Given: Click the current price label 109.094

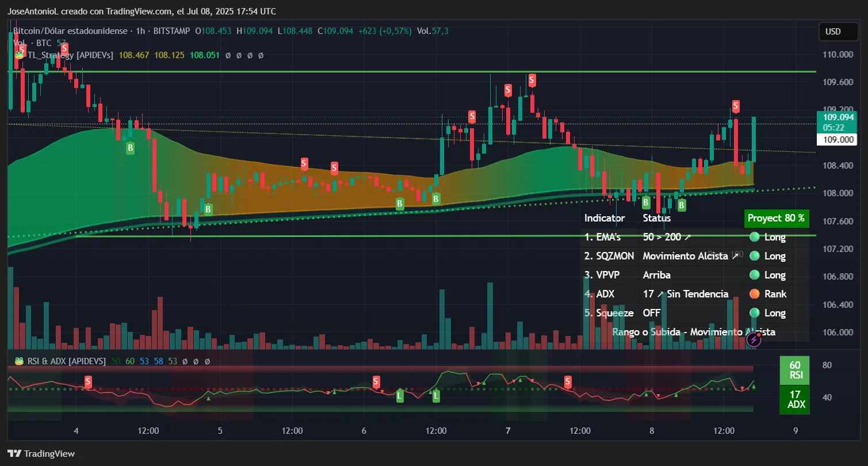Looking at the screenshot, I should (x=837, y=117).
